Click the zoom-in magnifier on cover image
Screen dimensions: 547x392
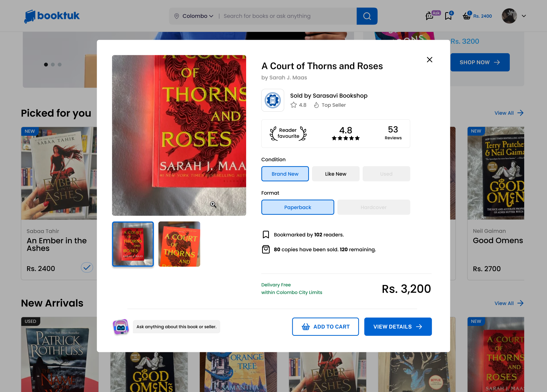tap(213, 204)
